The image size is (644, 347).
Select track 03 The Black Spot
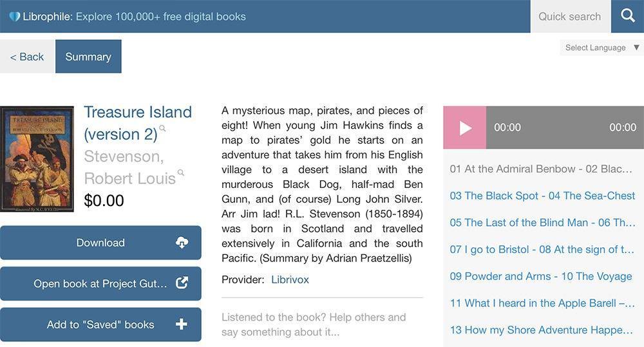[542, 196]
